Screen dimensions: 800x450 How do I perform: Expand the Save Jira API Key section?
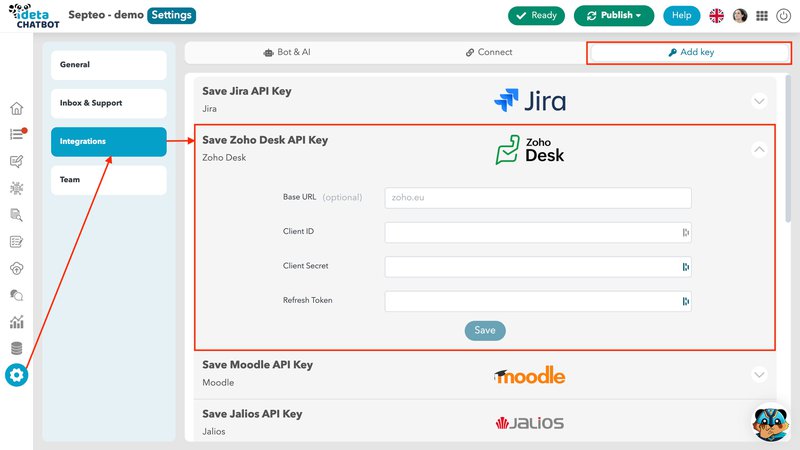[759, 101]
